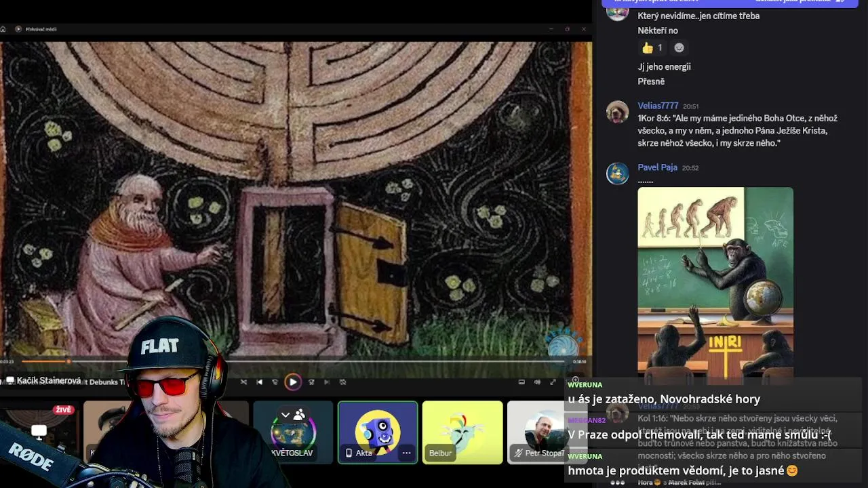Click Velias7777's avatar beside the 1Kor 8:6 message
This screenshot has height=488, width=868.
click(617, 112)
